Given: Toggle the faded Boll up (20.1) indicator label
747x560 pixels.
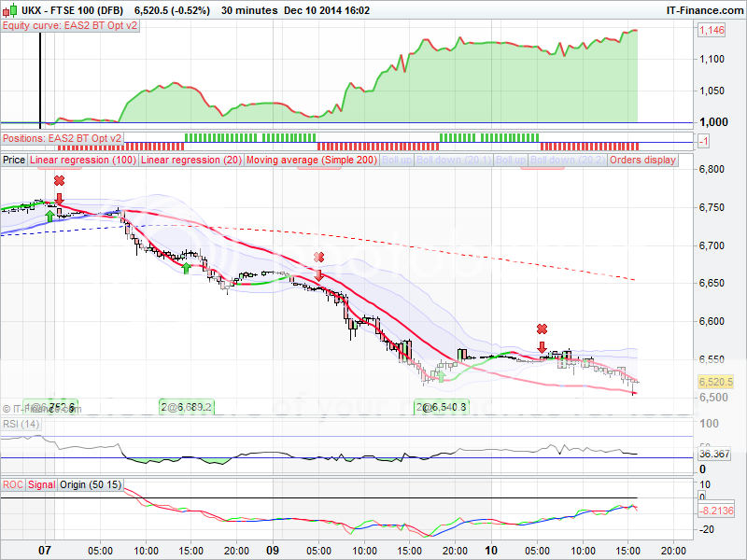Looking at the screenshot, I should (x=397, y=160).
